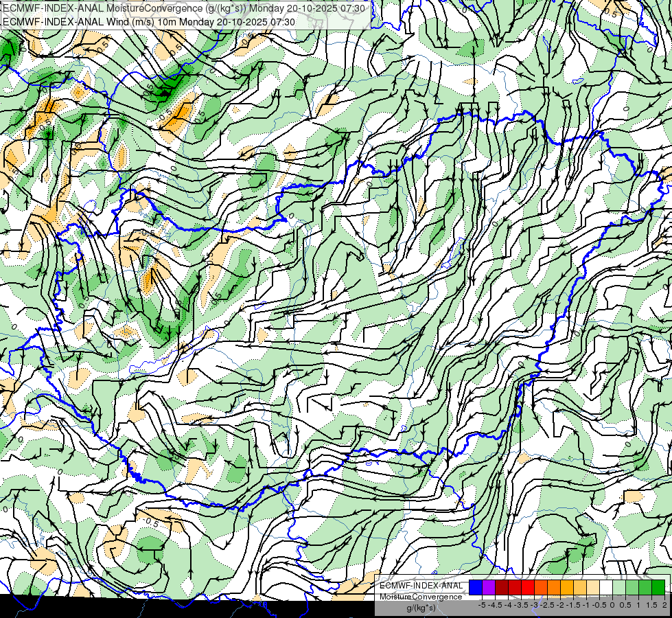
Task: Click the legend unit g/(kg*s)
Action: click(x=421, y=608)
